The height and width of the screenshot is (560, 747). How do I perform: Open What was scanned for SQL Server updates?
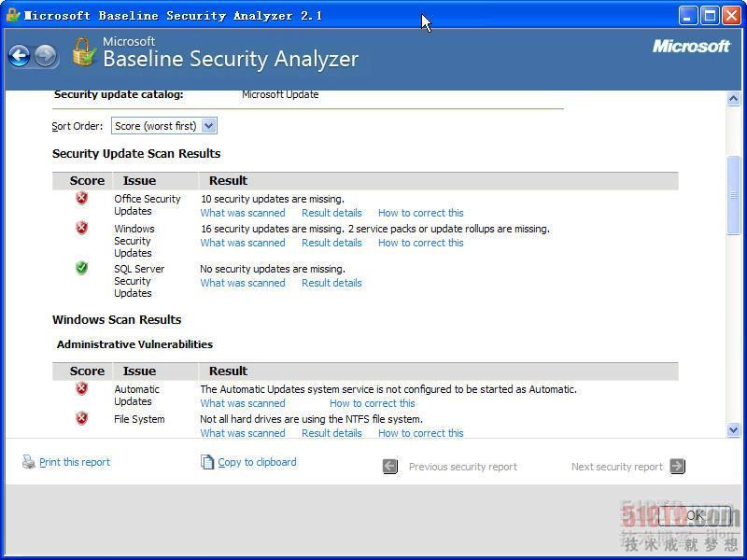pyautogui.click(x=243, y=283)
